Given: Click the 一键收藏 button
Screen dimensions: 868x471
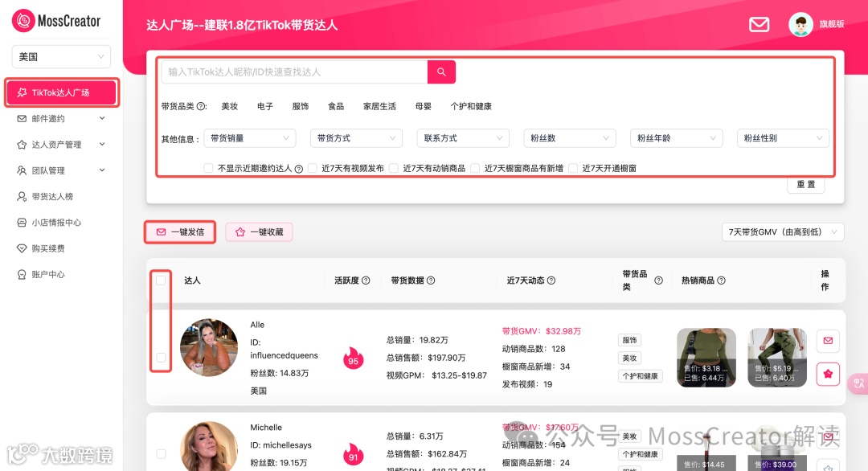Looking at the screenshot, I should [259, 232].
